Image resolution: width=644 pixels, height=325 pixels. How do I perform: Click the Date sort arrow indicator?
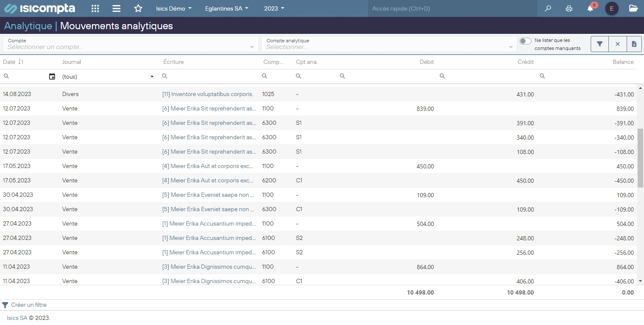click(21, 62)
